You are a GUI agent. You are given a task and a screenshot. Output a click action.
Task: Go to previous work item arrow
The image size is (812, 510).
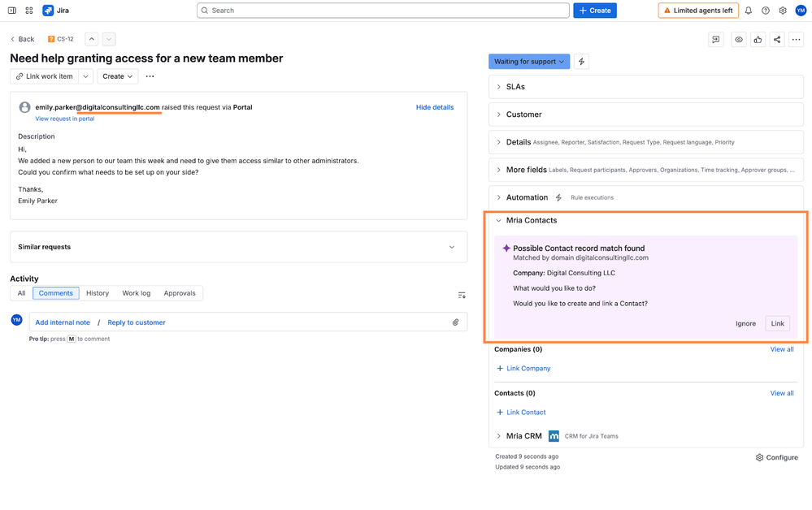click(92, 39)
